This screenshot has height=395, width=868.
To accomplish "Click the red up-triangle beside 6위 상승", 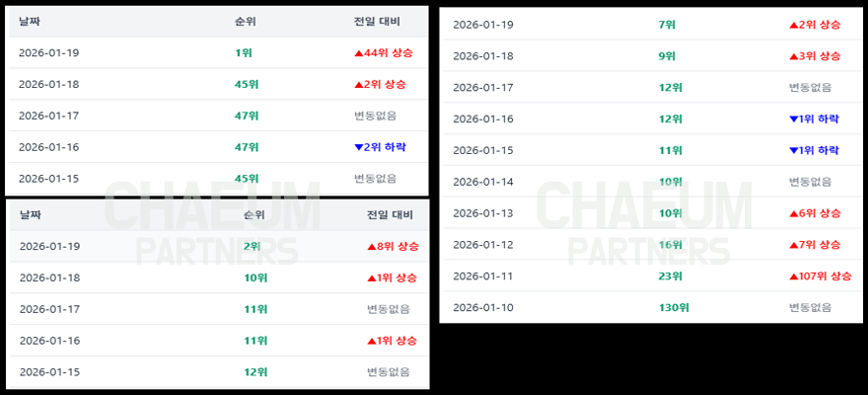I will [794, 213].
